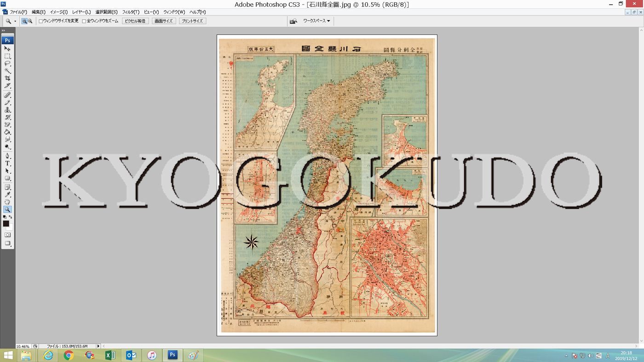The image size is (644, 362).
Task: Select the Eraser tool
Action: (7, 124)
